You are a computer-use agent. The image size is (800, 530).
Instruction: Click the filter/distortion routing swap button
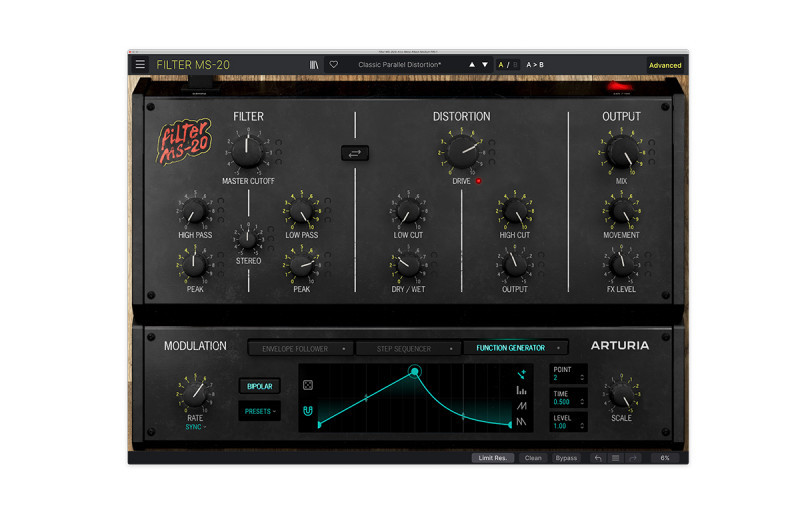pos(354,153)
